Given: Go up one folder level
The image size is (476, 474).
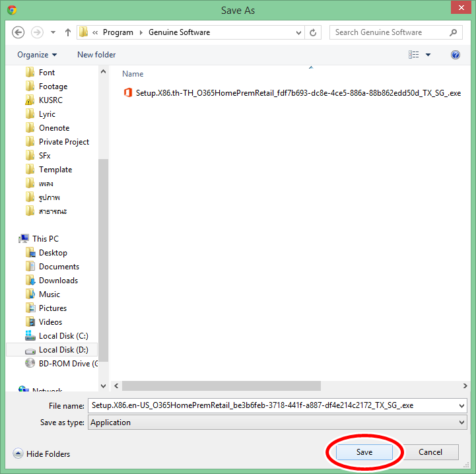Looking at the screenshot, I should click(68, 32).
